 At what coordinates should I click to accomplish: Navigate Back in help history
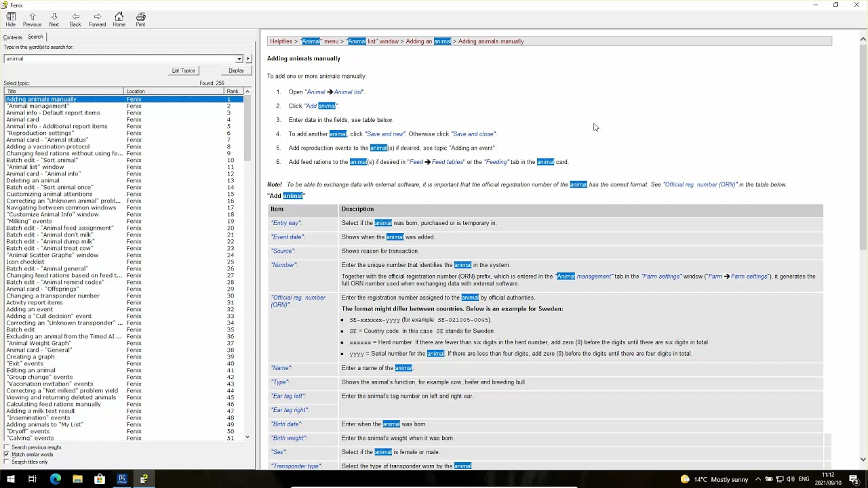(x=75, y=20)
